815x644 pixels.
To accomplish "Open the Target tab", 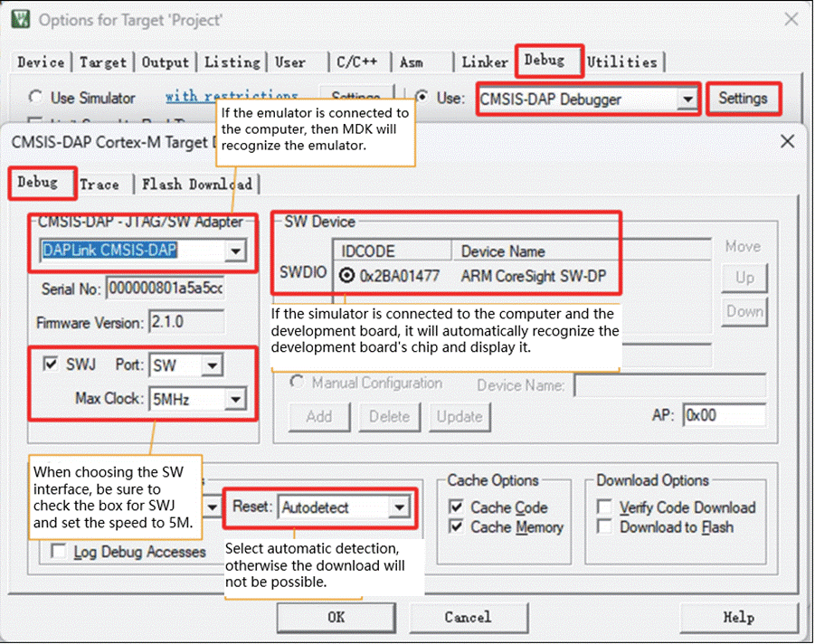I will [x=103, y=62].
